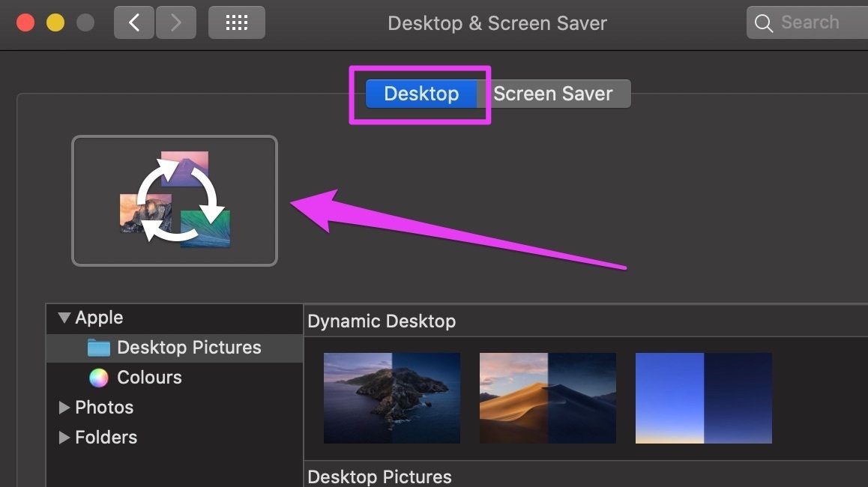Click the magnifying glass search icon
Image resolution: width=868 pixels, height=487 pixels.
(763, 23)
